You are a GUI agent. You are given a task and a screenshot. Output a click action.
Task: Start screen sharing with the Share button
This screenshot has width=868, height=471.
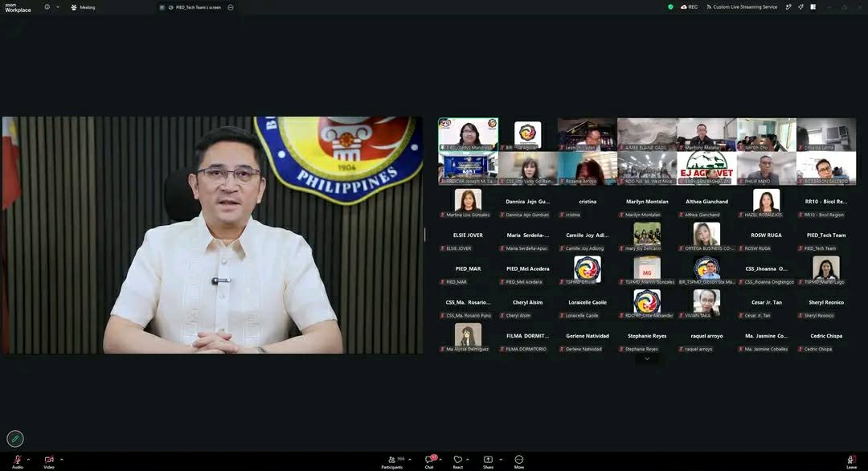(x=488, y=461)
